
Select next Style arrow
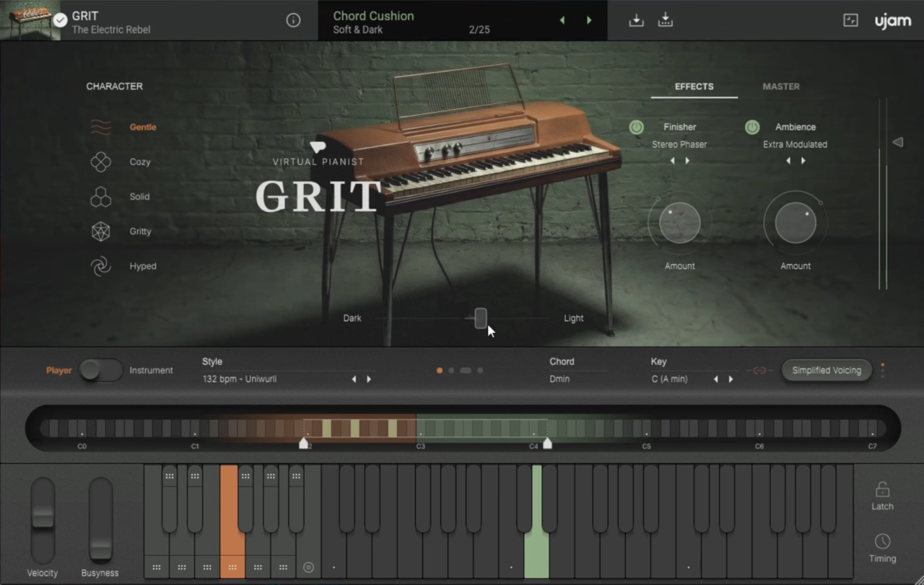[369, 379]
